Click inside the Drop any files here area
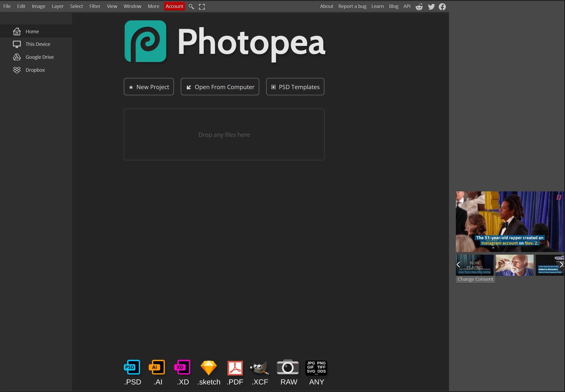 coord(224,134)
